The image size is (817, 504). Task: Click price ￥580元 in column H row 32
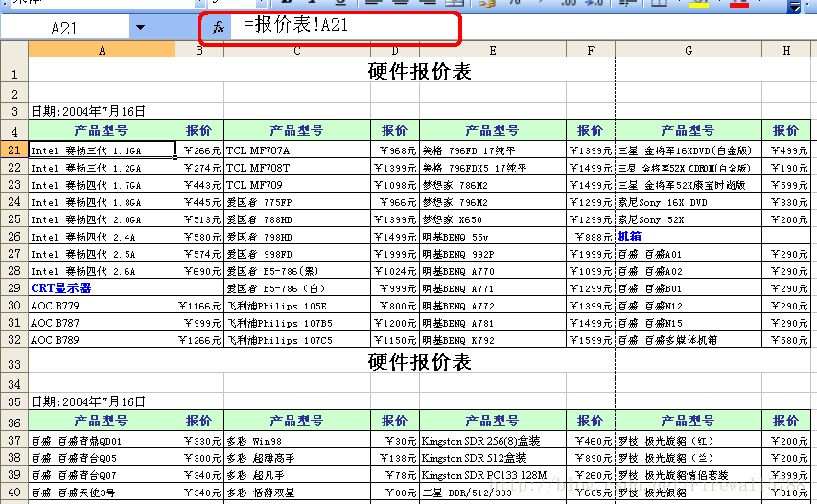pos(786,340)
